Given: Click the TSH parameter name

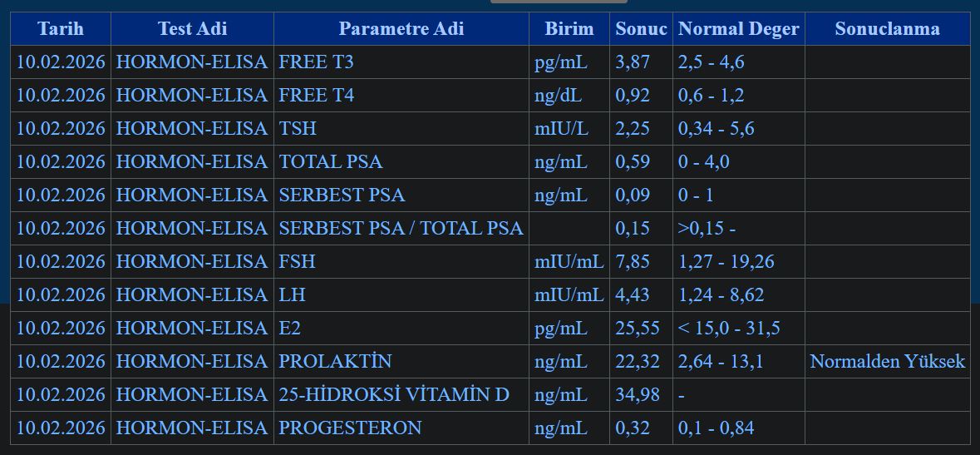Looking at the screenshot, I should click(x=298, y=129).
